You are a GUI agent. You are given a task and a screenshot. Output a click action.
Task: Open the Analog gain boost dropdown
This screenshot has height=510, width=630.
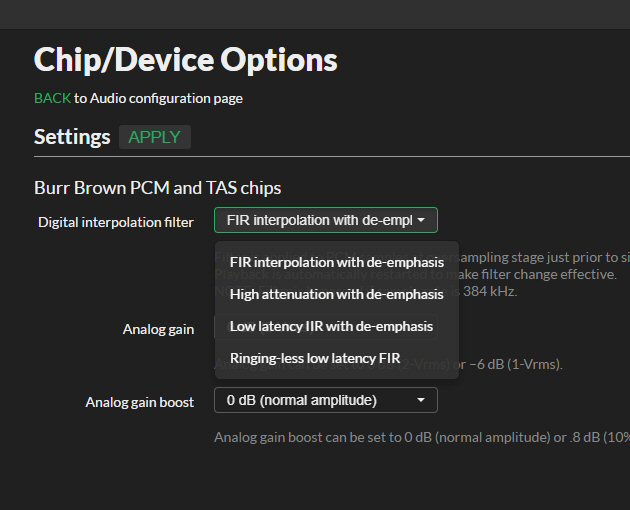pos(326,400)
